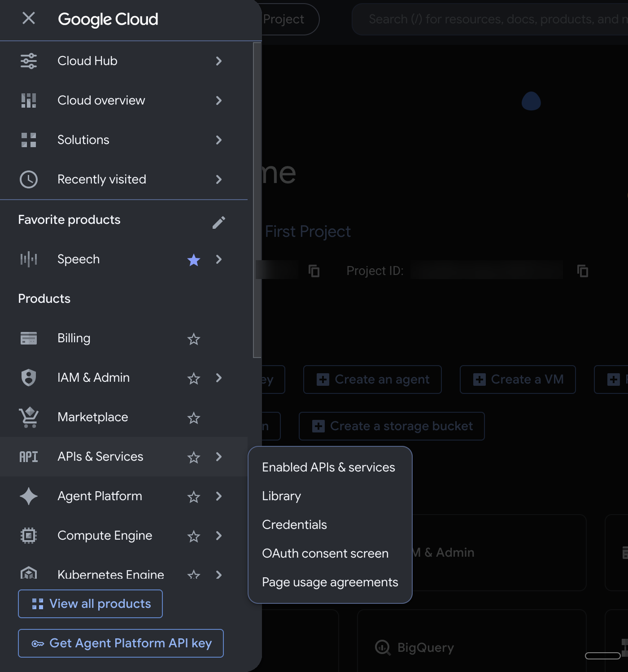Expand the Agent Platform submenu chevron

coord(219,496)
